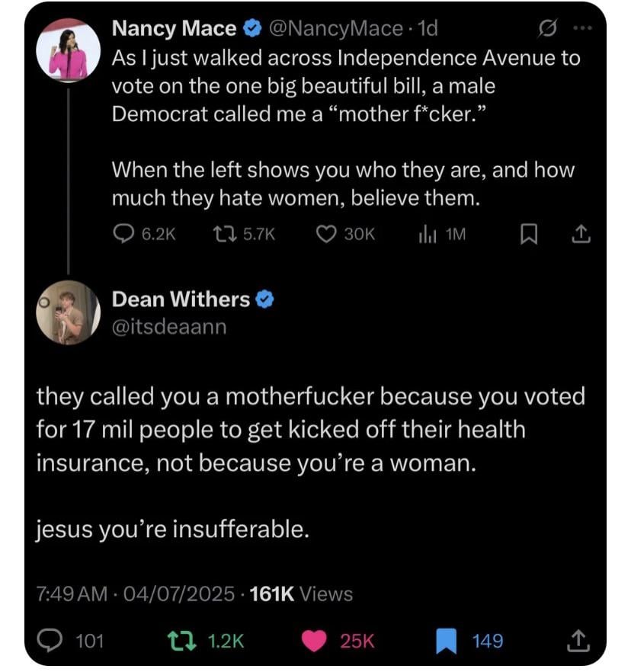Screen dimensions: 631x672
Task: Open the @itsdeaann handle
Action: point(169,328)
